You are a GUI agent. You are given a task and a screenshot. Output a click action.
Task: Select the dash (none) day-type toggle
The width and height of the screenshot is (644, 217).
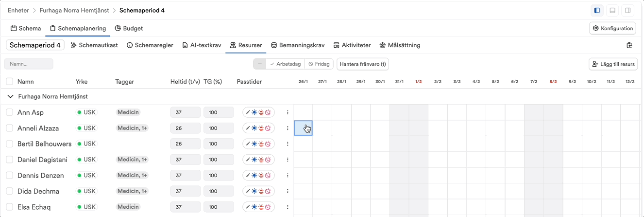(x=260, y=64)
